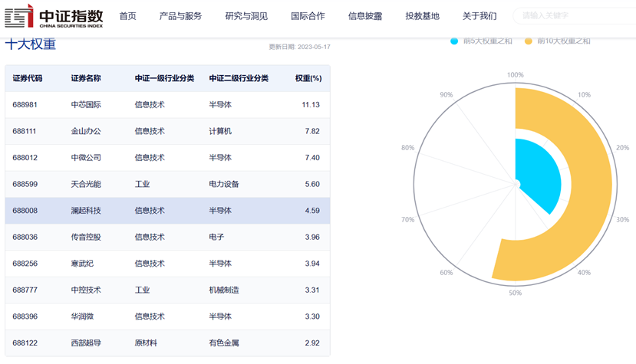Open the 国际合作 menu
Viewport: 636px width, 364px height.
[x=308, y=16]
